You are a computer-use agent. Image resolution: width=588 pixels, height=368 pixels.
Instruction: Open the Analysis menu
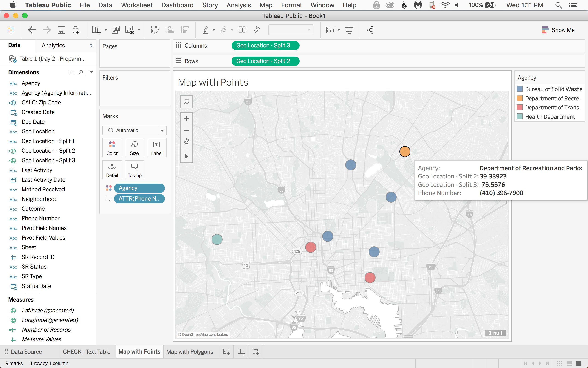pyautogui.click(x=239, y=5)
